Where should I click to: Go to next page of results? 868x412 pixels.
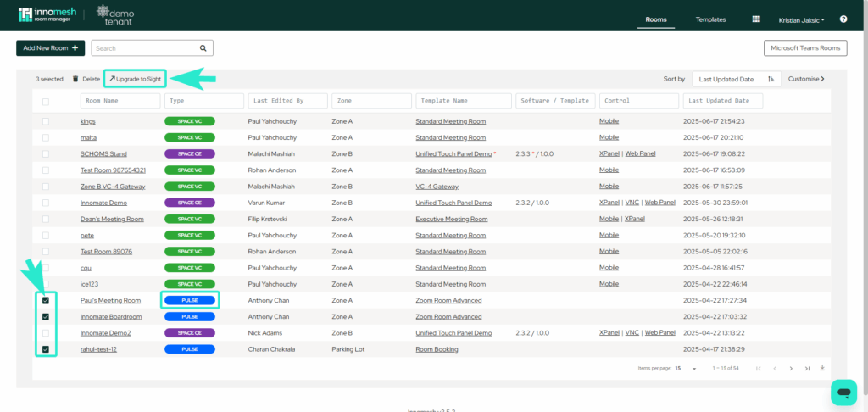point(791,368)
